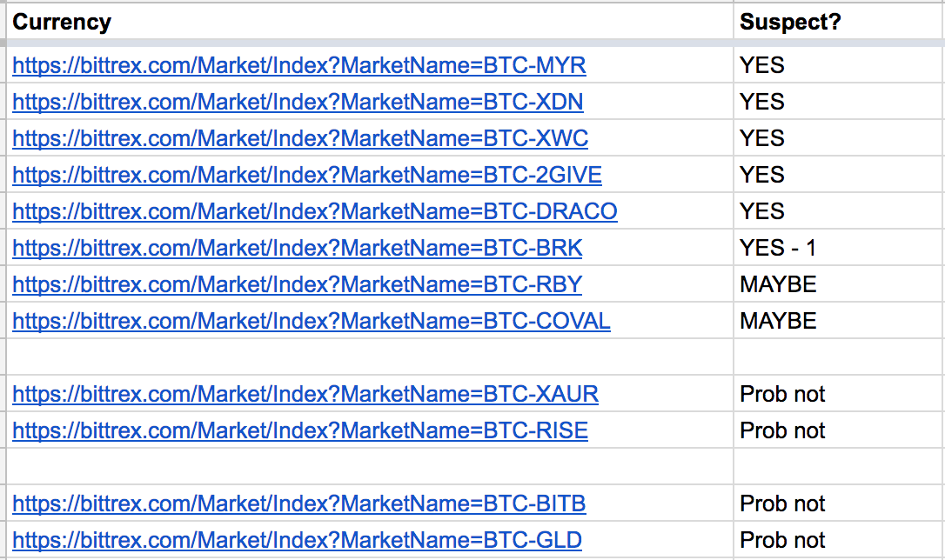Viewport: 945px width, 560px height.
Task: Select the Suspect? header cell
Action: tap(839, 22)
